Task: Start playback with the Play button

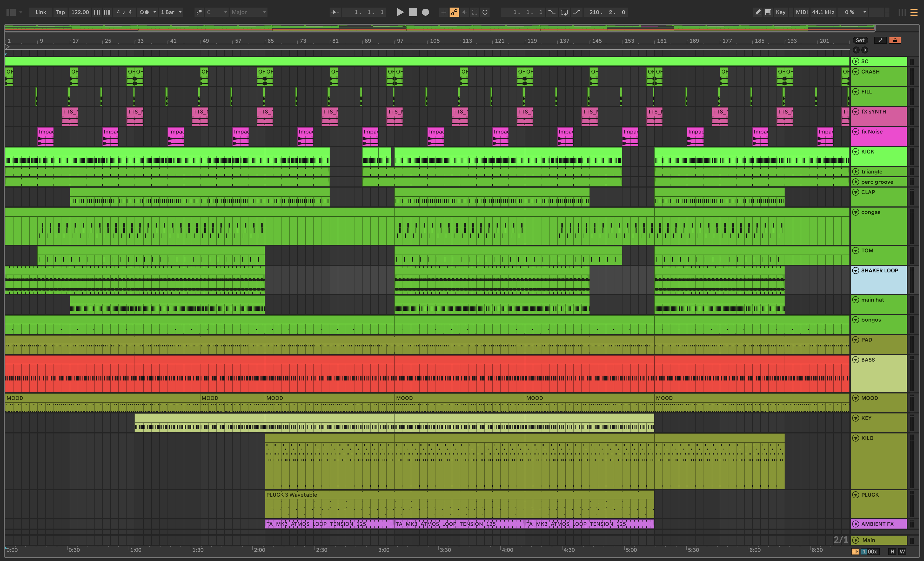Action: [x=400, y=12]
